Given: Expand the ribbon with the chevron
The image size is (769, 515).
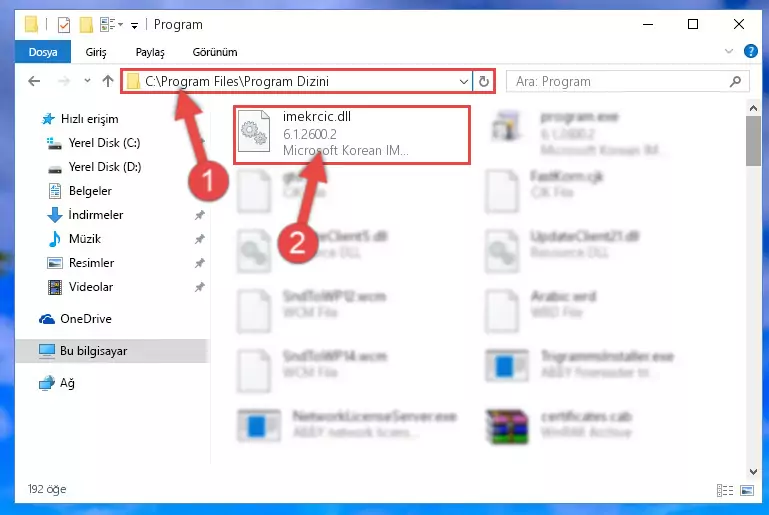Looking at the screenshot, I should pos(729,51).
